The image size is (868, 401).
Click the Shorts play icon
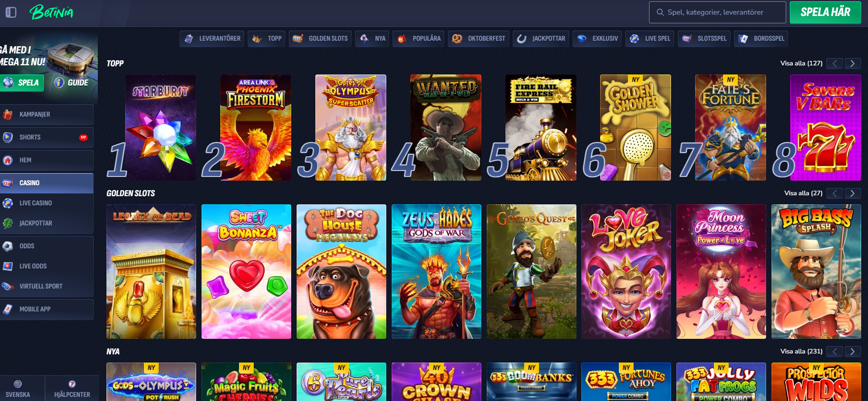click(x=8, y=137)
